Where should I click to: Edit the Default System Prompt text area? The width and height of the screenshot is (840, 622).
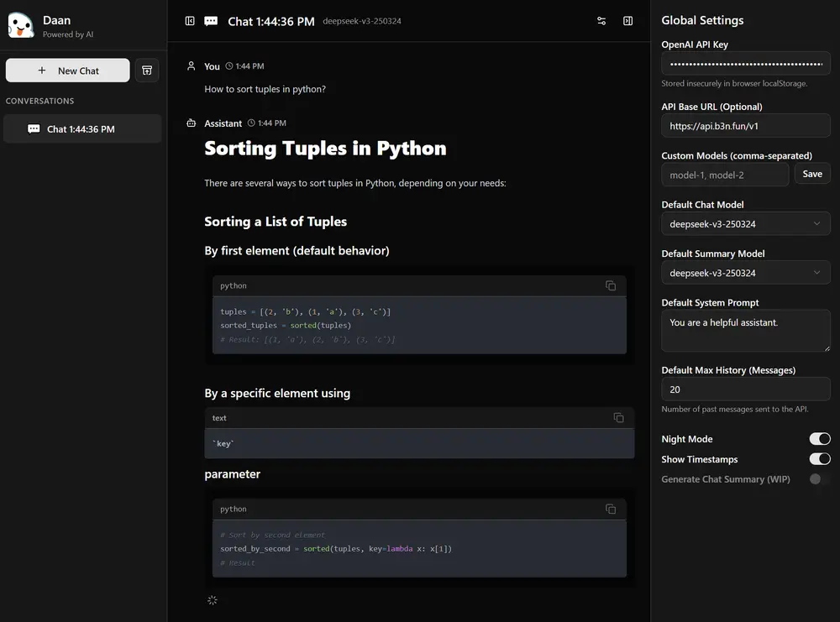[745, 331]
